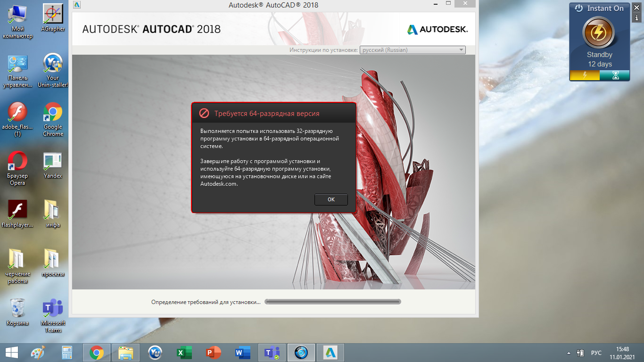
Task: Open the инфа folder on desktop
Action: pyautogui.click(x=53, y=214)
